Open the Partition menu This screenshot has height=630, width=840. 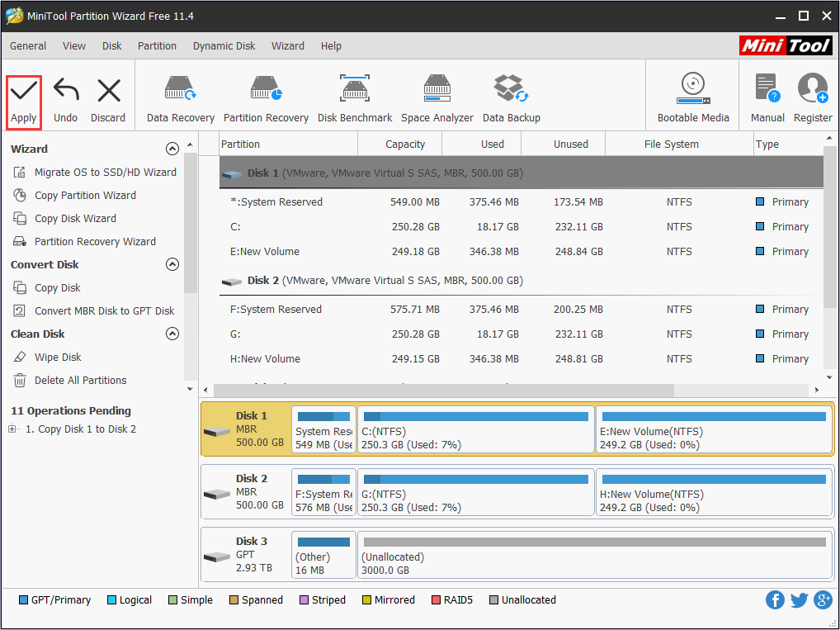(157, 46)
